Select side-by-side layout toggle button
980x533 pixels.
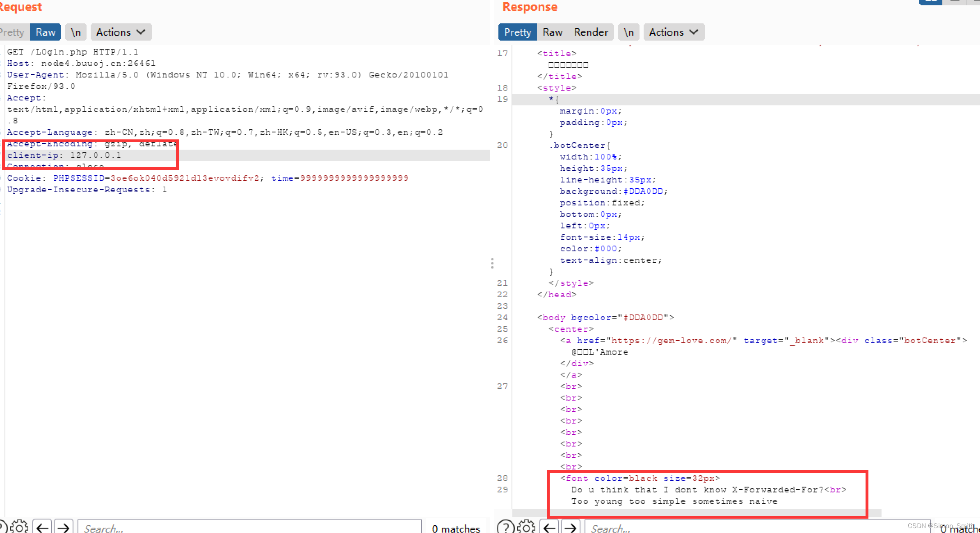930,2
